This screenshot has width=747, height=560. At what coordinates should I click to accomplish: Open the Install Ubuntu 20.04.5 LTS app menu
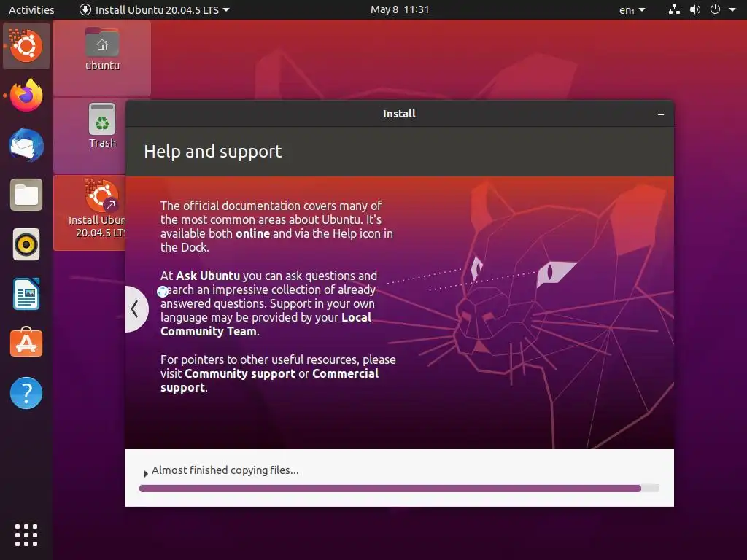155,9
